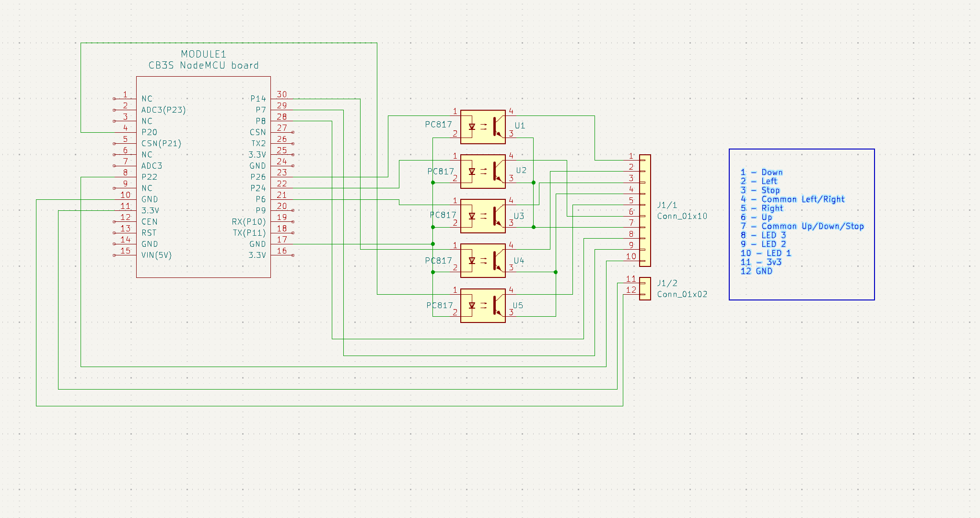Select the U3 optocoupler symbol

coord(483,216)
